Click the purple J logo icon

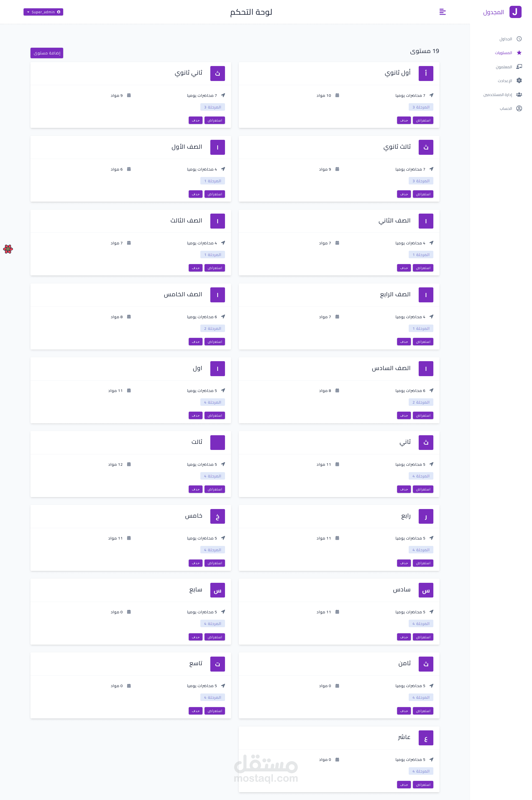[515, 12]
